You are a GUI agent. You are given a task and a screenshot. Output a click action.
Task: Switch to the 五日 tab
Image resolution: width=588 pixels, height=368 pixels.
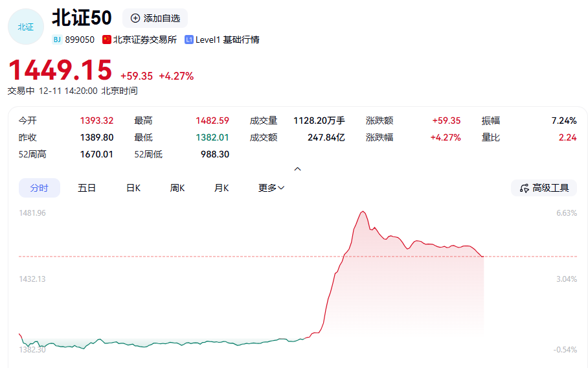[87, 188]
